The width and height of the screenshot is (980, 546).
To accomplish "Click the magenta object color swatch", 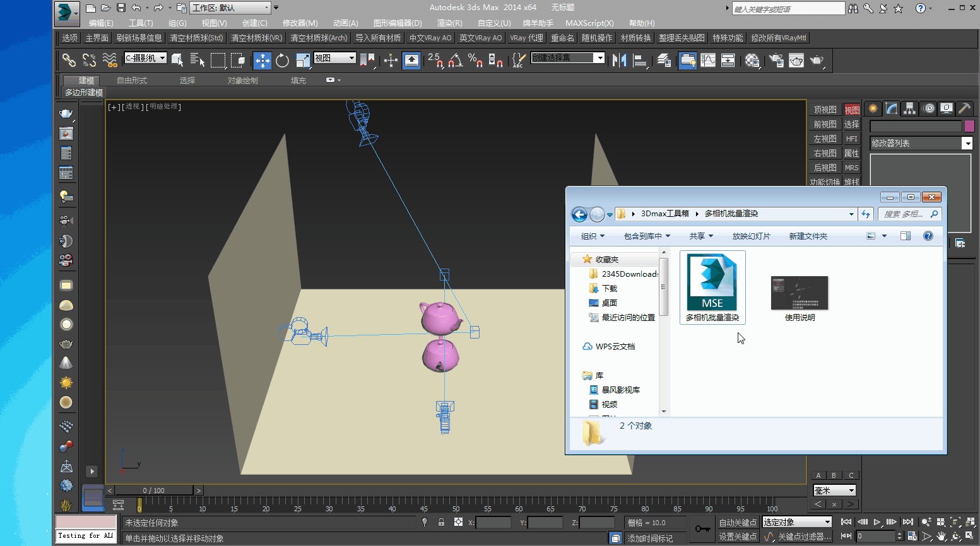I will point(969,126).
